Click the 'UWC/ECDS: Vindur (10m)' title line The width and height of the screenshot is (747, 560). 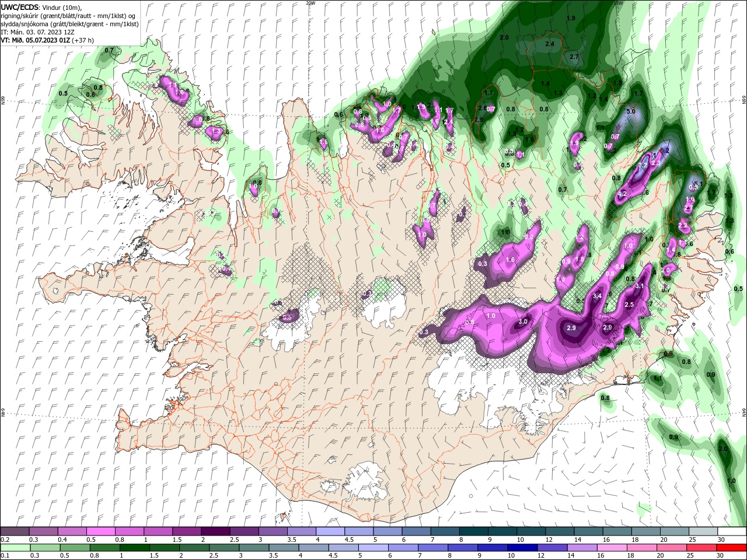click(x=41, y=7)
